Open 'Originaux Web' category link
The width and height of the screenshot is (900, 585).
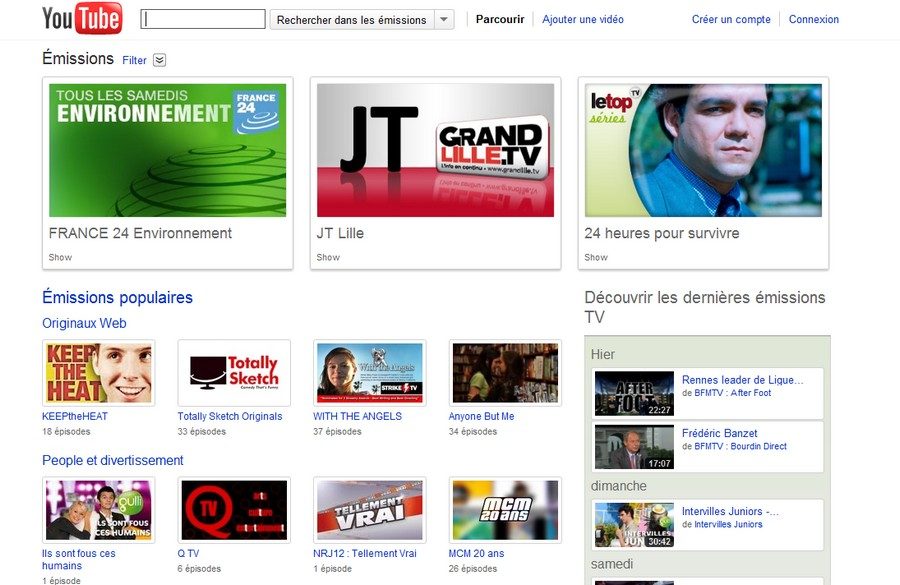[84, 323]
